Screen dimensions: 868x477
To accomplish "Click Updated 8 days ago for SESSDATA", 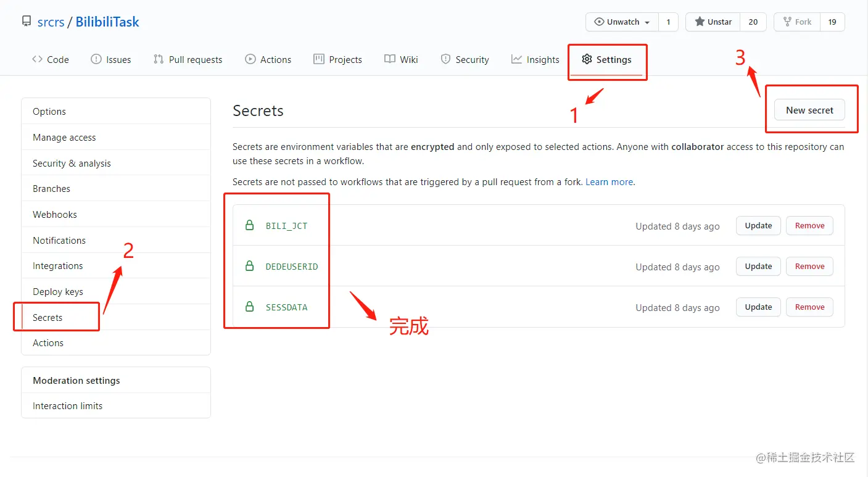I will (x=677, y=307).
